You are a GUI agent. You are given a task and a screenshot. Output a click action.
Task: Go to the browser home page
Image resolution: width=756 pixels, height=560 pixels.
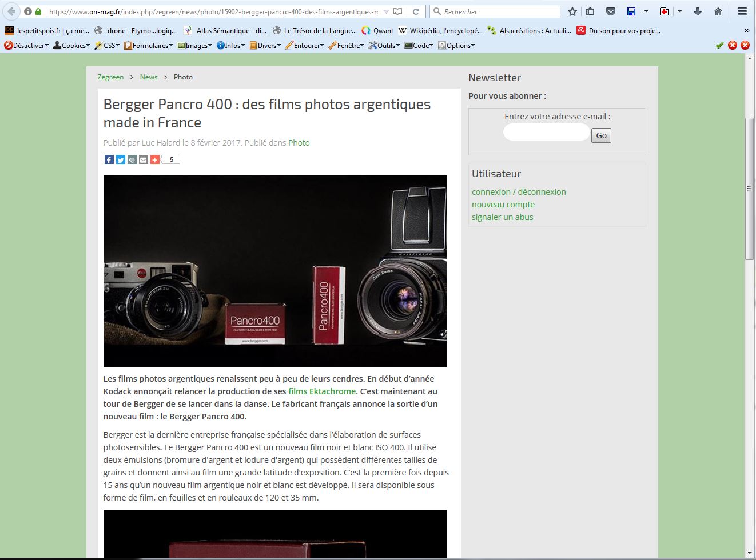(718, 11)
